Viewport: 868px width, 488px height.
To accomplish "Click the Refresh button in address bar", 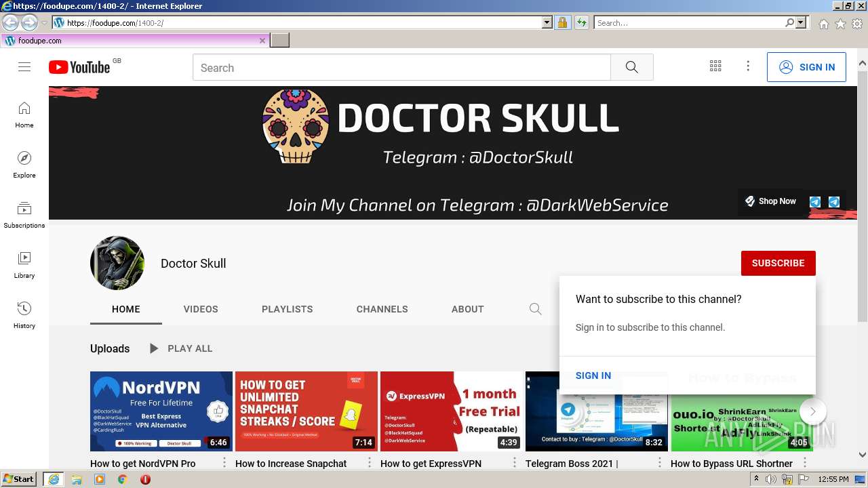I will point(581,22).
